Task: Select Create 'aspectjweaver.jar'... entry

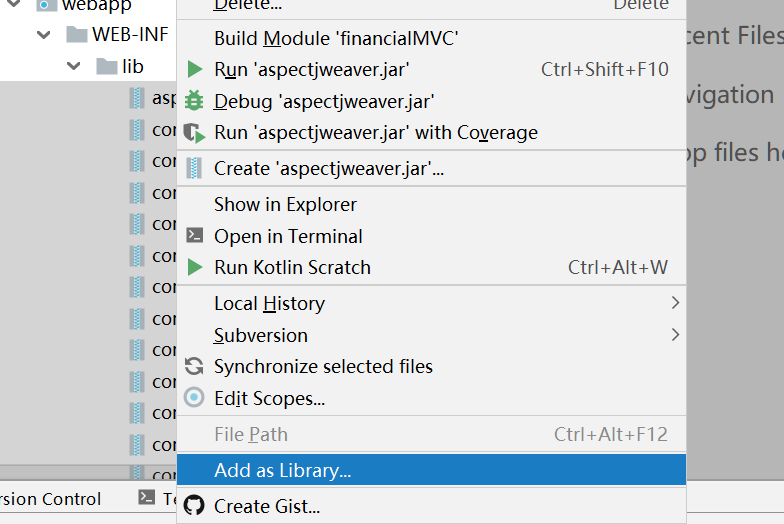Action: click(x=432, y=168)
